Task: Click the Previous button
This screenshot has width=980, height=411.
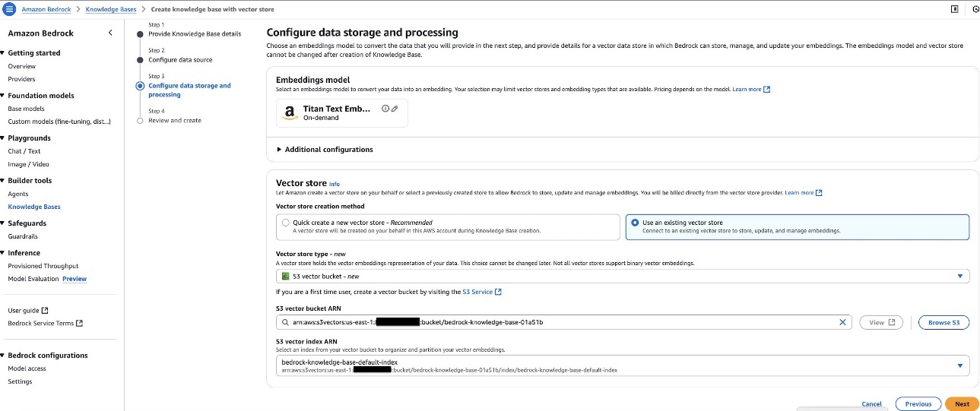Action: [918, 403]
